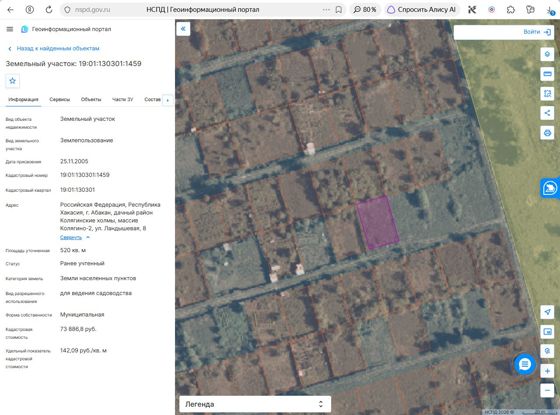The width and height of the screenshot is (560, 415).
Task: Expand the Легенда dropdown
Action: (x=255, y=404)
